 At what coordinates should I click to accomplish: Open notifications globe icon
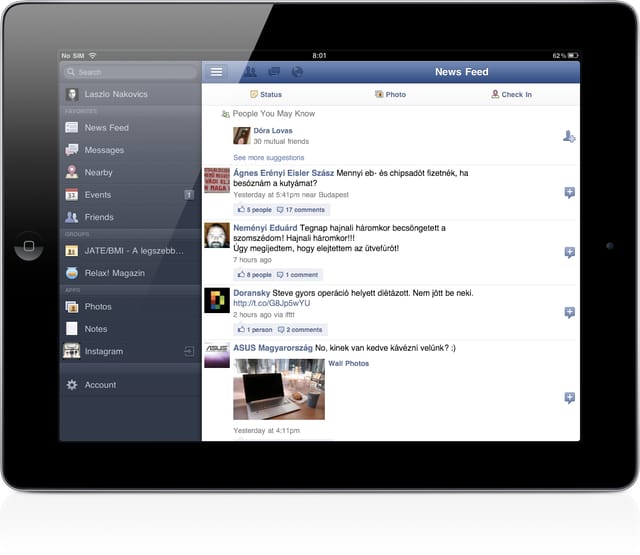[x=297, y=72]
